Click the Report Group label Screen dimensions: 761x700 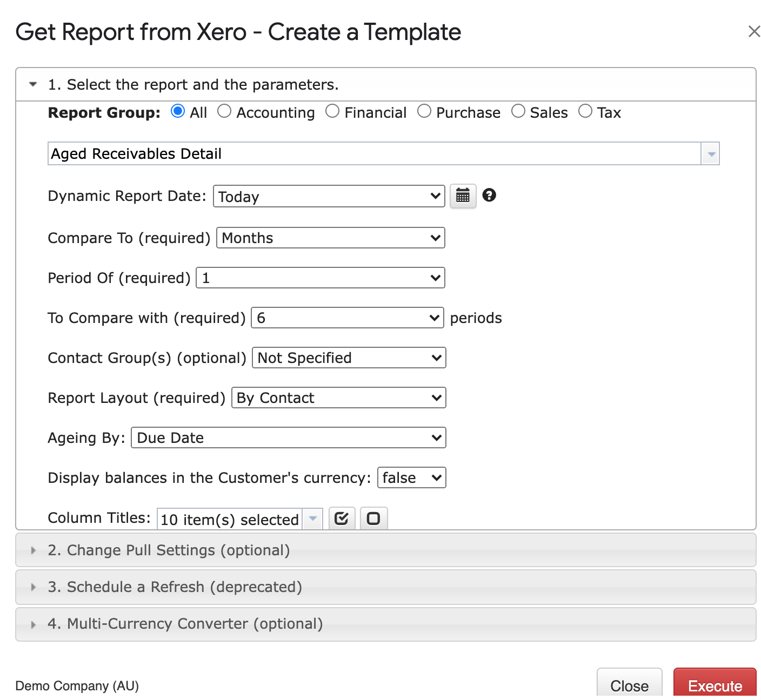(x=104, y=112)
